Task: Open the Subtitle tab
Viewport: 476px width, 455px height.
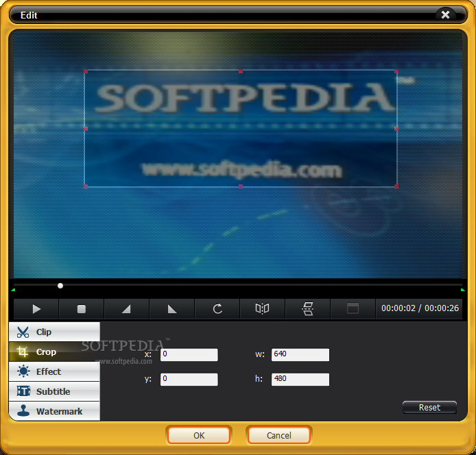Action: pyautogui.click(x=54, y=391)
